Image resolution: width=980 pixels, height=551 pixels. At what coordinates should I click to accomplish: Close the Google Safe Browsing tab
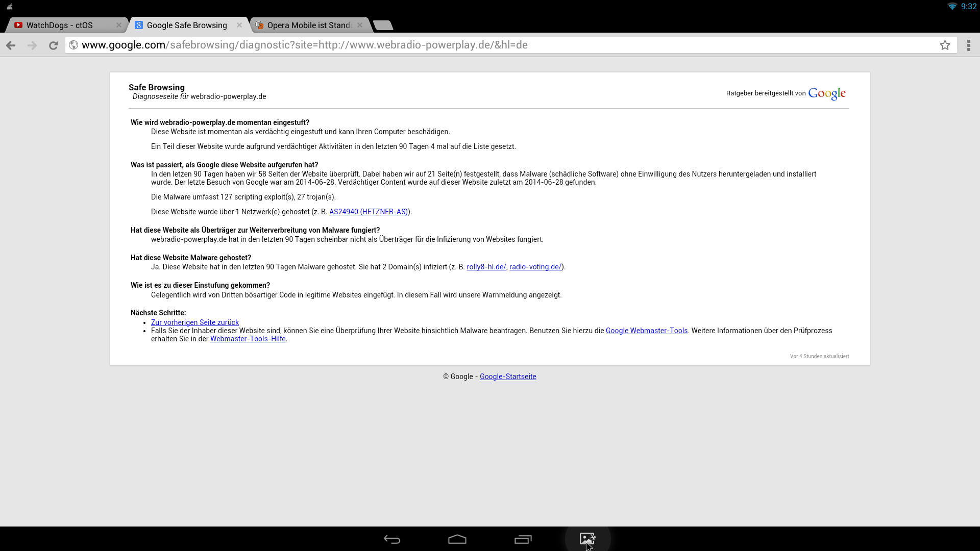click(239, 25)
